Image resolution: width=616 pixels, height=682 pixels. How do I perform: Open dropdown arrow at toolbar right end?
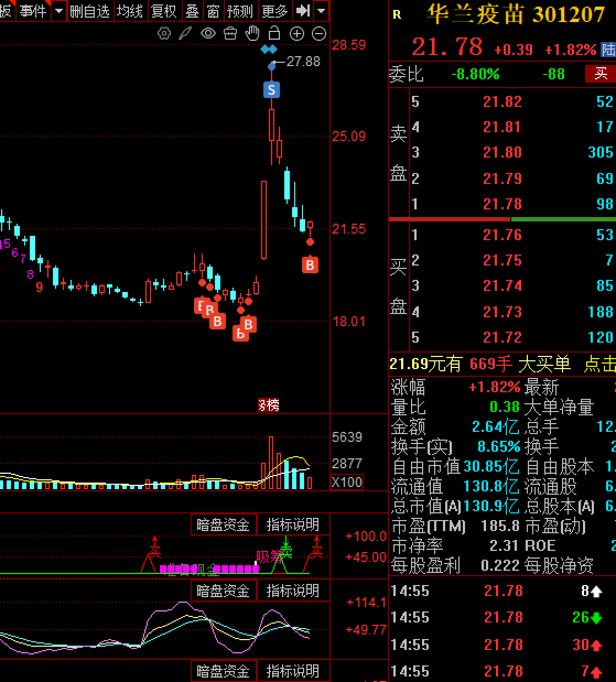tap(322, 10)
